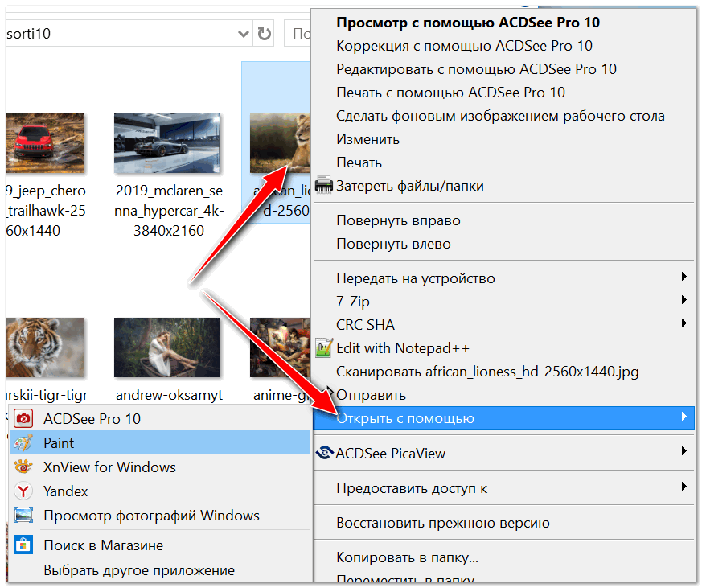Select Затереть файлы/папки entry
This screenshot has height=588, width=702.
(410, 186)
